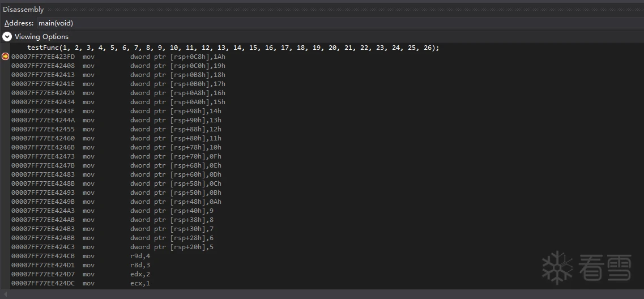644x299 pixels.
Task: Click the Address label
Action: point(19,23)
